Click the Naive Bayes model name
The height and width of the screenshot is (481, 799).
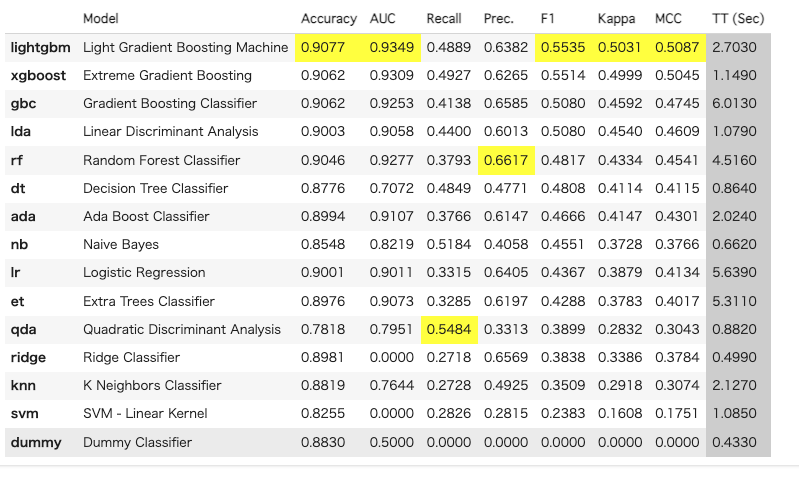pos(121,244)
